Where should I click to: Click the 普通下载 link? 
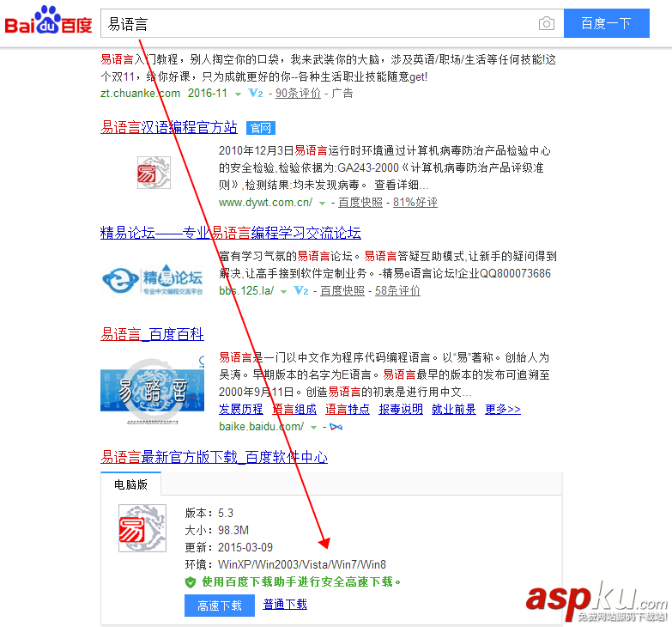pos(285,605)
